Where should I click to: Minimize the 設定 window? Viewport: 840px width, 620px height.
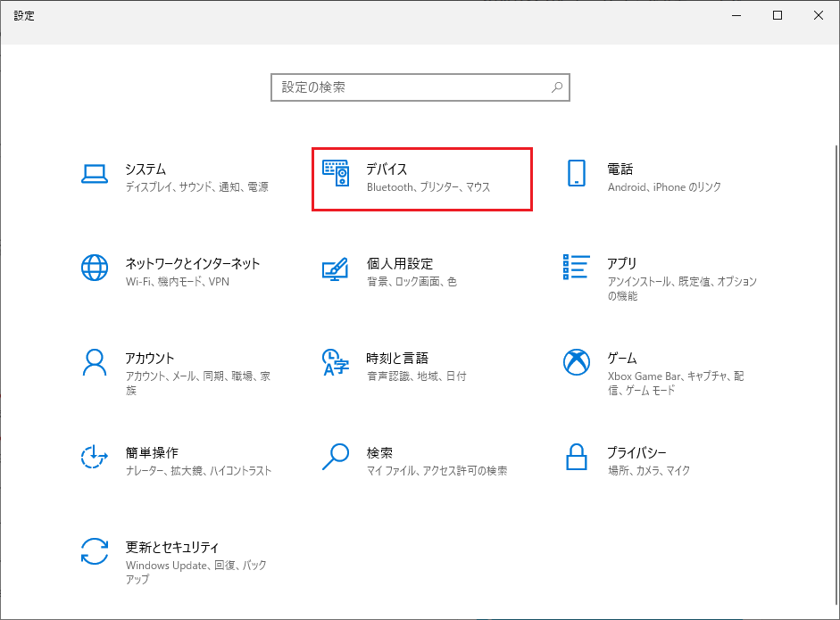(736, 15)
